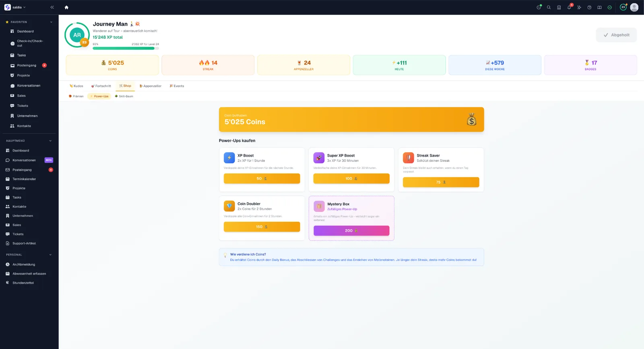
Task: Click the 'Power-Ups kaufen' heading
Action: coord(237,140)
